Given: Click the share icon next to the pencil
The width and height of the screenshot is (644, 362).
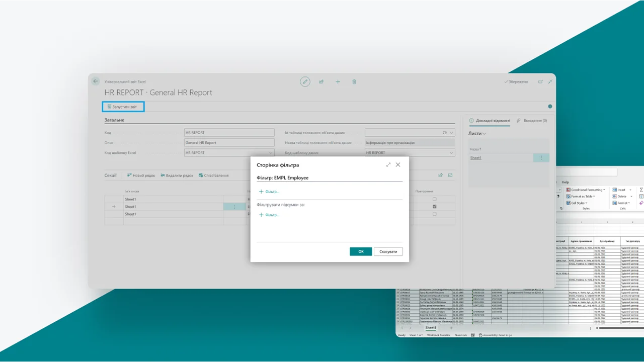Looking at the screenshot, I should coord(321,81).
